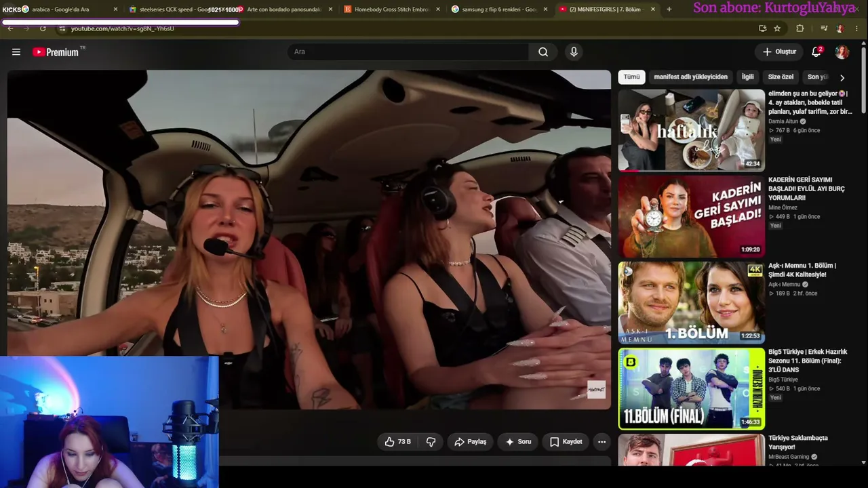Close the arabica Google search tab
Image resolution: width=868 pixels, height=488 pixels.
point(115,9)
